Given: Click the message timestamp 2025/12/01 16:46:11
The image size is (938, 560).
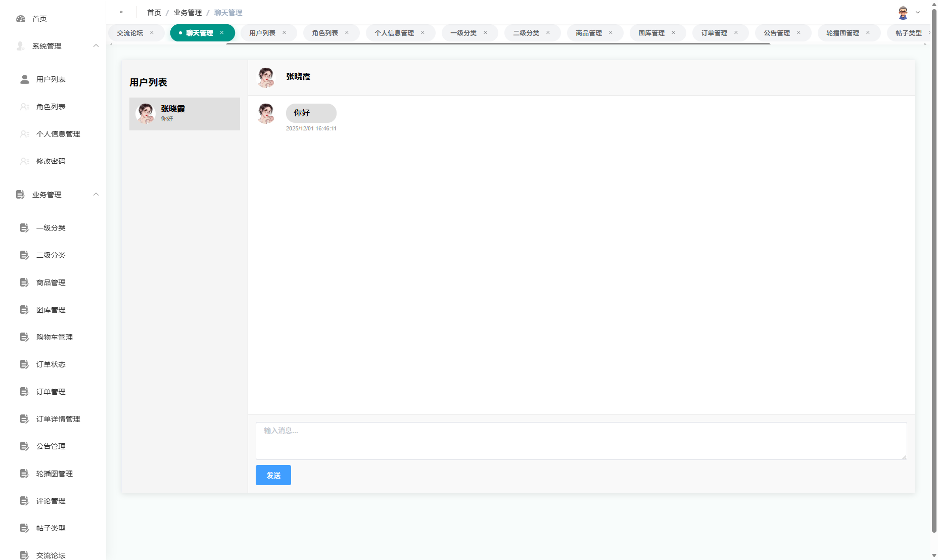Looking at the screenshot, I should click(x=311, y=128).
